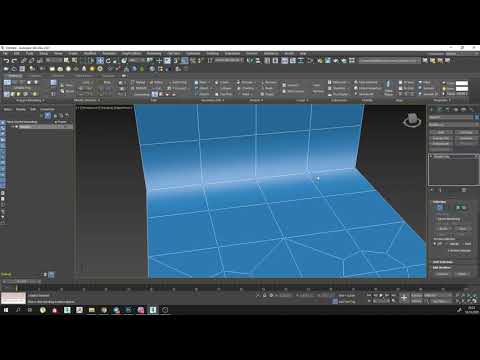Toggle the Auto Key button
Image resolution: width=480 pixels, height=360 pixels.
tap(347, 295)
